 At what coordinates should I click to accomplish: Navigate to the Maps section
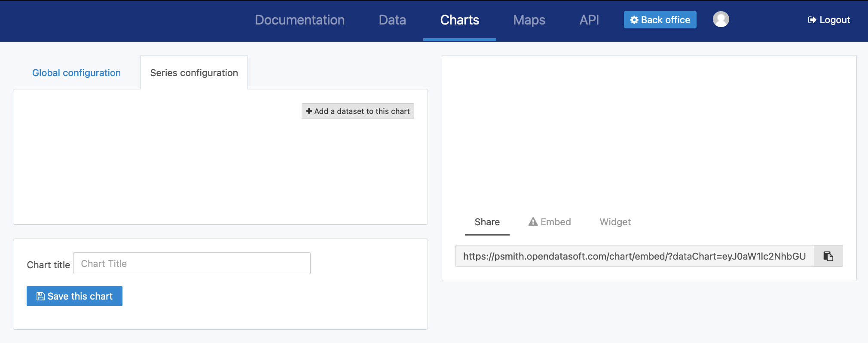529,20
